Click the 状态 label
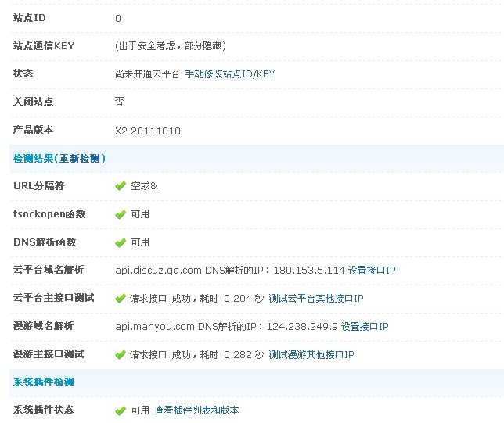The image size is (504, 423). (23, 73)
